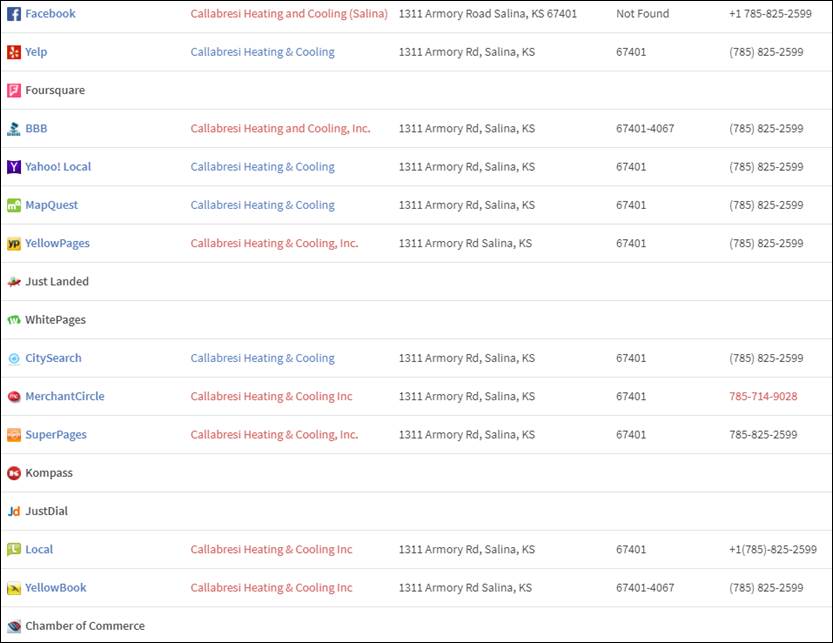Click the Facebook logo icon
The image size is (833, 643).
point(14,14)
